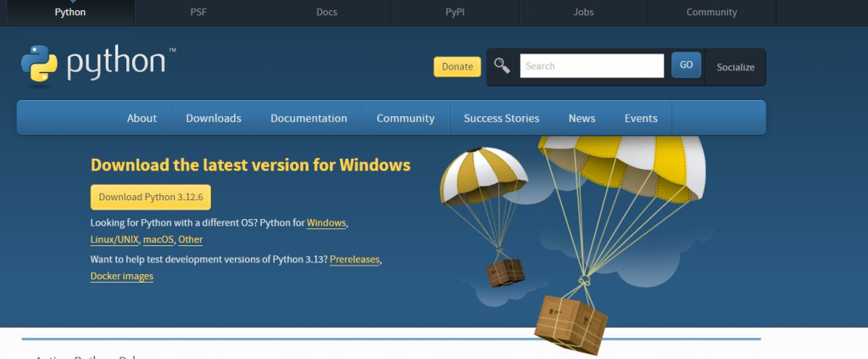This screenshot has height=359, width=868.
Task: Click the magnifying glass search icon
Action: [x=502, y=65]
